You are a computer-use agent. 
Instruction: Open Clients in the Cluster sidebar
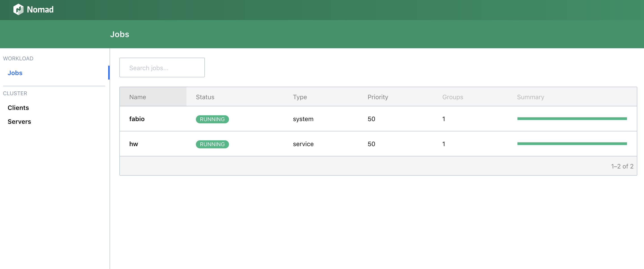[18, 108]
